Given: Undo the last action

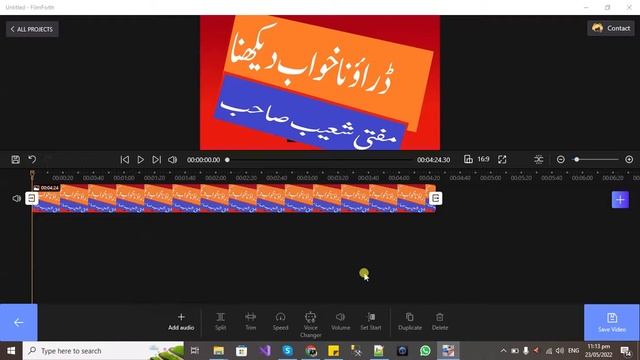Looking at the screenshot, I should click(32, 160).
